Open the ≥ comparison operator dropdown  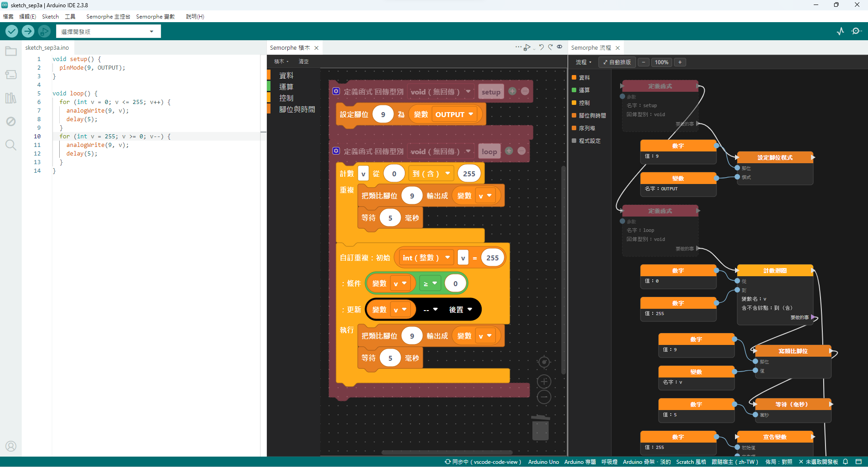coord(430,283)
